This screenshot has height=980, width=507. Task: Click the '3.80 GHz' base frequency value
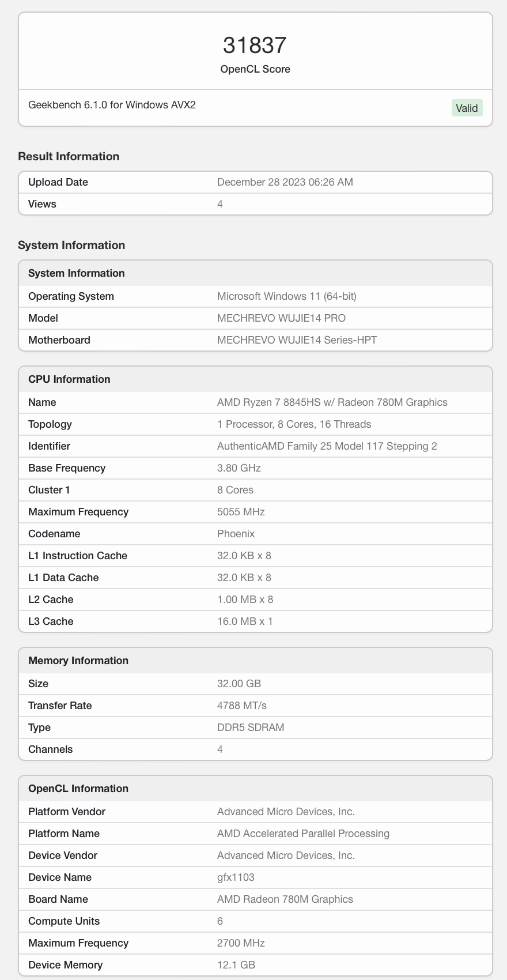click(x=239, y=468)
